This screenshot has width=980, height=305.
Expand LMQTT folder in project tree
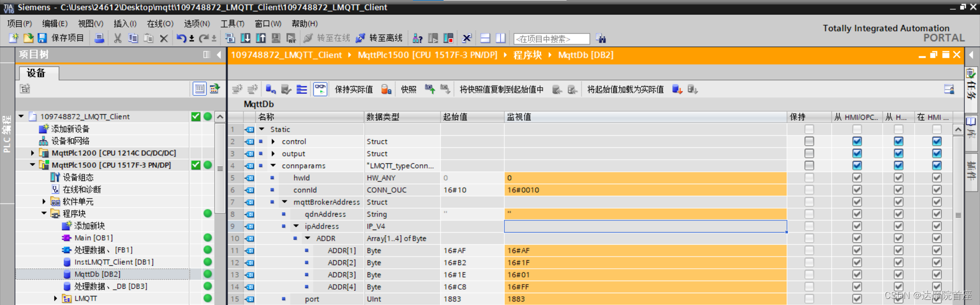tap(55, 298)
